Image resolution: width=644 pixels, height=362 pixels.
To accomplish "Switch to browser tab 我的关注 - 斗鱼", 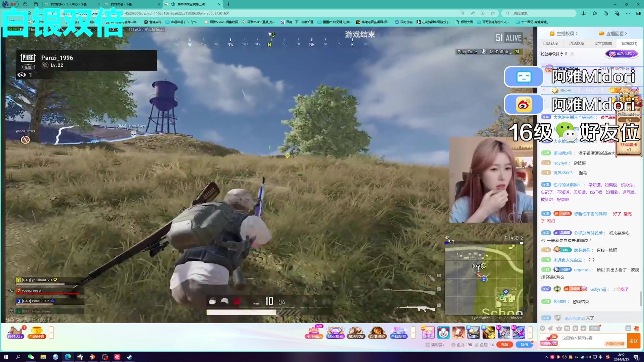I will click(x=132, y=4).
